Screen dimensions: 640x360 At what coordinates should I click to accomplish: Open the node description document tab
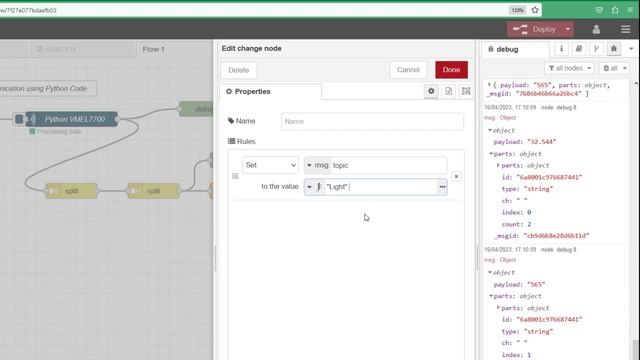point(449,91)
